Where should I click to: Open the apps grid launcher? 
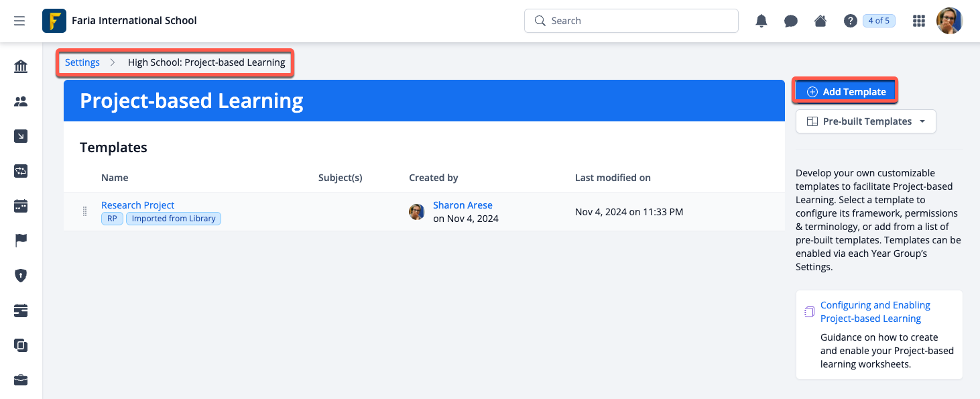point(919,21)
